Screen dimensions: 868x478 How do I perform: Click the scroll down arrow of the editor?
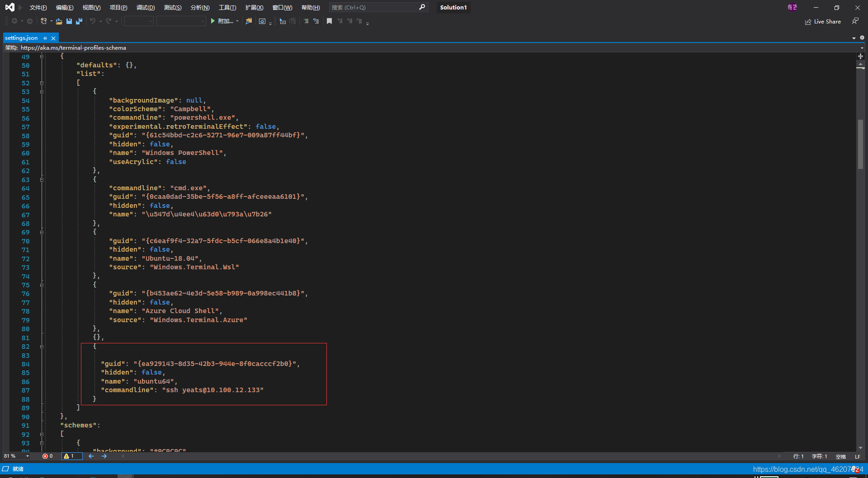coord(860,448)
